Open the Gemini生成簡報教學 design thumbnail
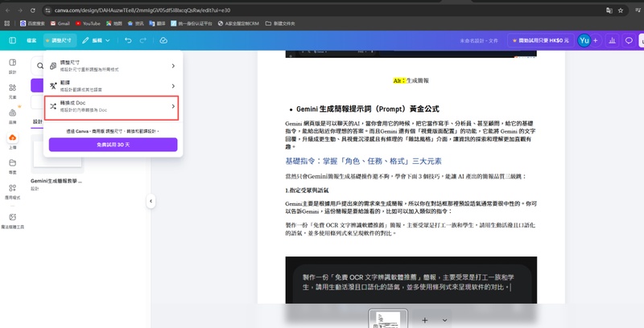This screenshot has width=644, height=328. [x=57, y=154]
